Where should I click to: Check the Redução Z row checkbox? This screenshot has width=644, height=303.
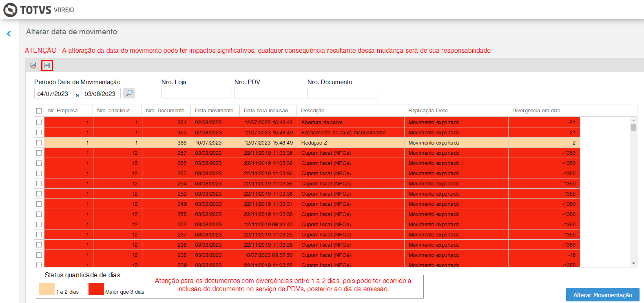39,143
